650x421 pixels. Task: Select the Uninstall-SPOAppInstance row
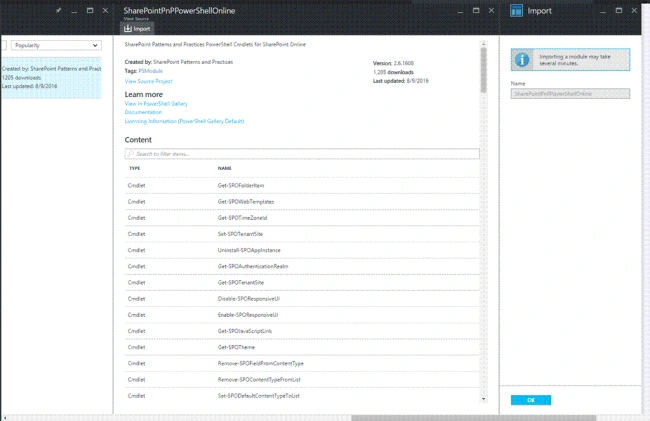302,250
